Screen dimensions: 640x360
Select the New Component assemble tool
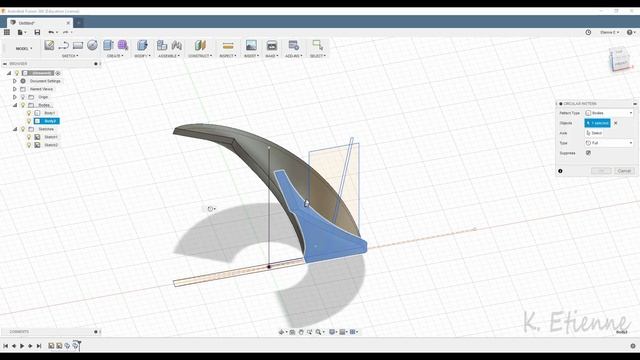(162, 45)
